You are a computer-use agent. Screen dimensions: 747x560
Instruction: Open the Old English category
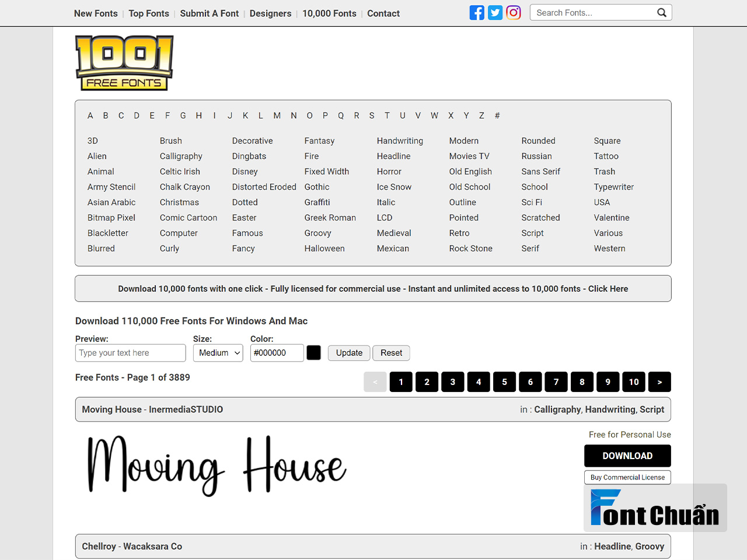[x=470, y=171]
